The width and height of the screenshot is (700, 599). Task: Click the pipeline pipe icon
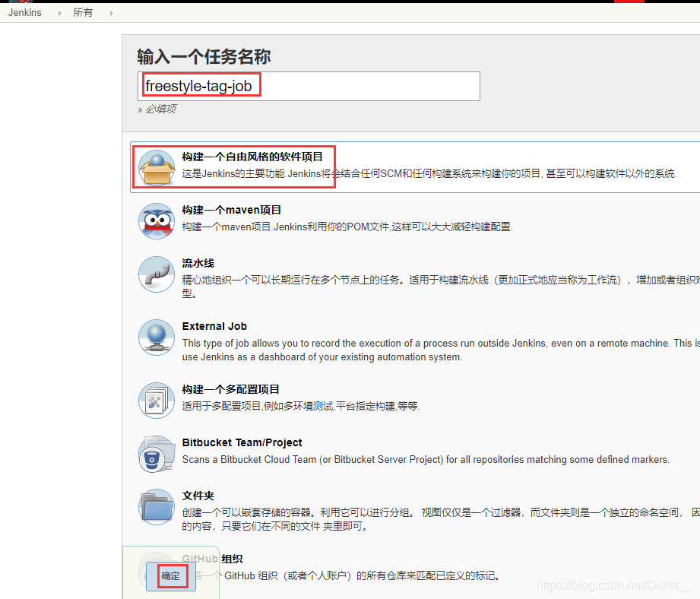157,274
